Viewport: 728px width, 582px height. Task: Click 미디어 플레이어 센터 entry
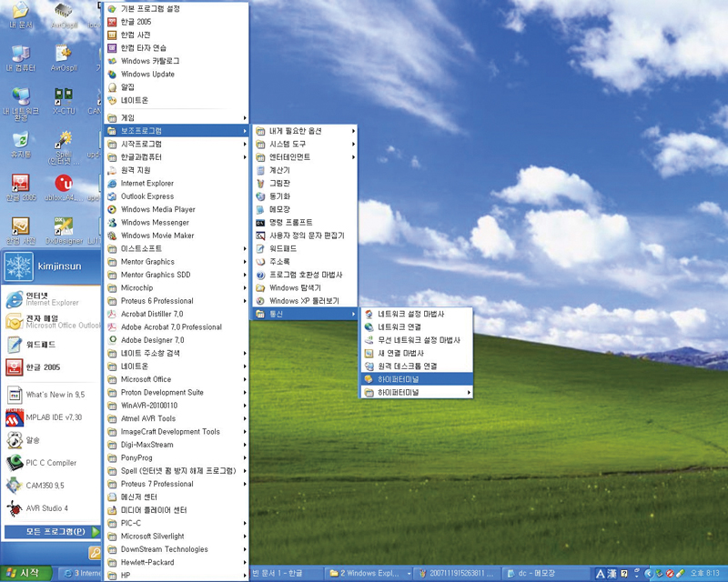coord(177,510)
